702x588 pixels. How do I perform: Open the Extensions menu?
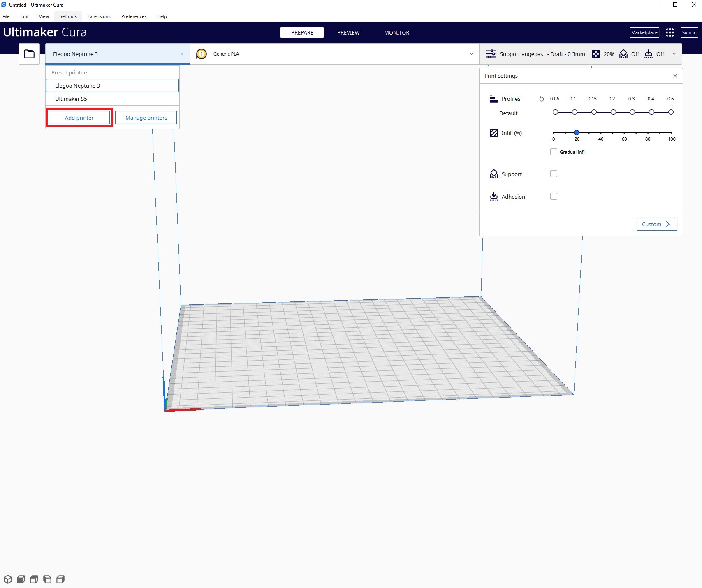(99, 16)
